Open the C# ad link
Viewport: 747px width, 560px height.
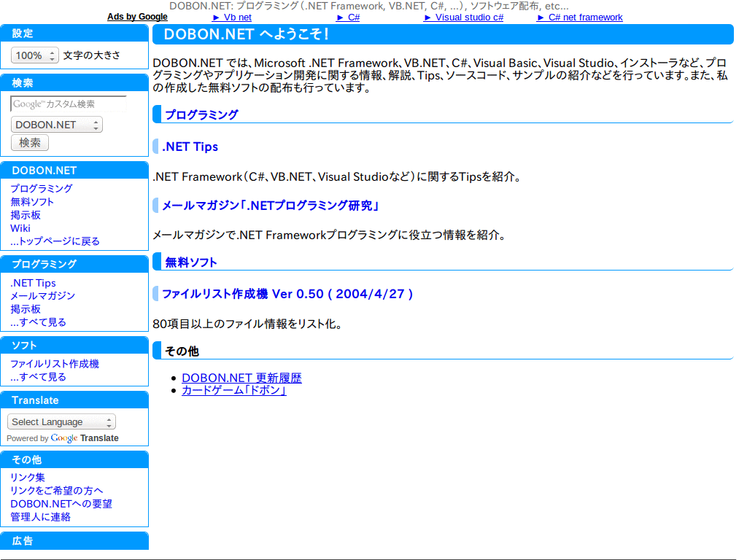click(348, 17)
